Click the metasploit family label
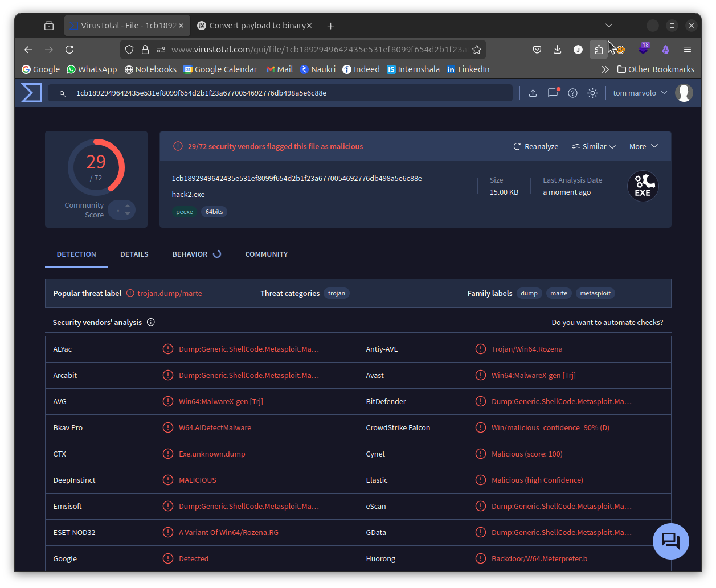716x588 pixels. [x=595, y=293]
